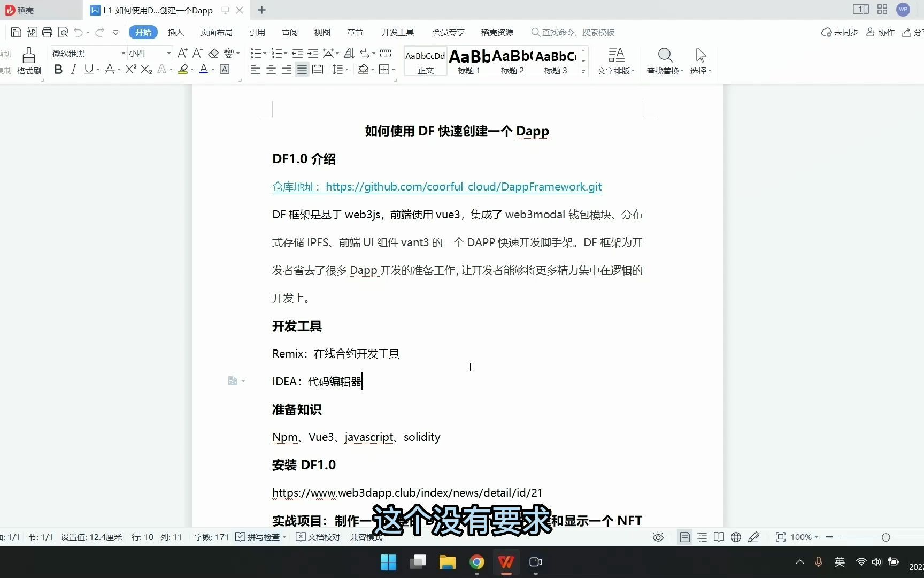
Task: Open the Insert (插入) tab
Action: pos(175,32)
